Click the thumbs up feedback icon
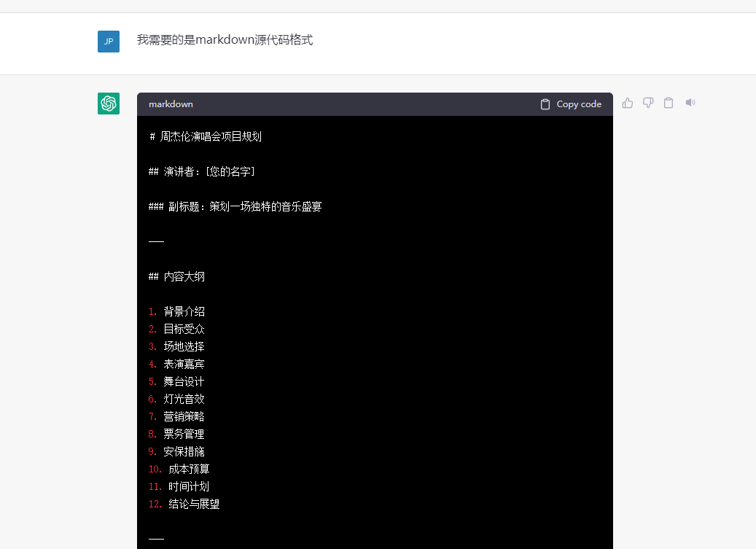Screen dimensions: 756x549 pyautogui.click(x=627, y=103)
